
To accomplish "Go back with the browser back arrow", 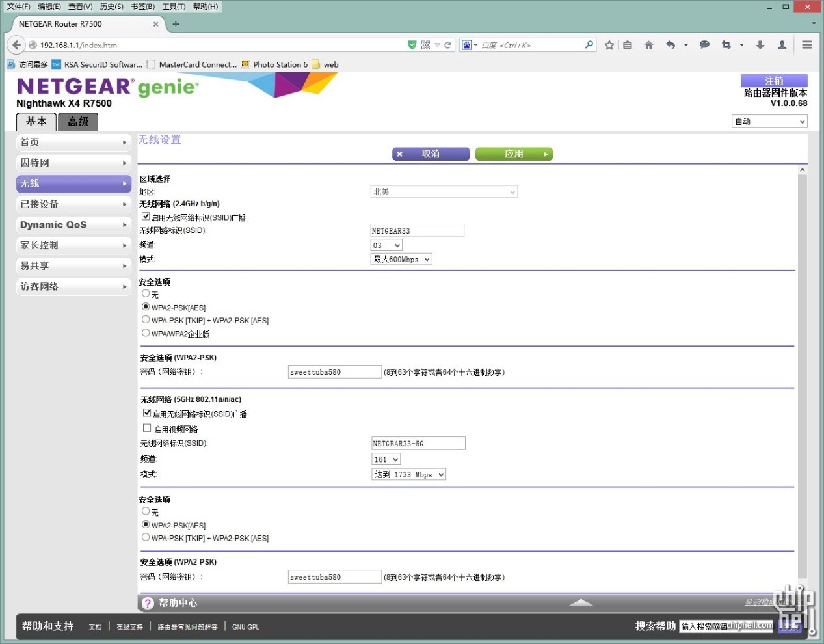I will pyautogui.click(x=17, y=45).
